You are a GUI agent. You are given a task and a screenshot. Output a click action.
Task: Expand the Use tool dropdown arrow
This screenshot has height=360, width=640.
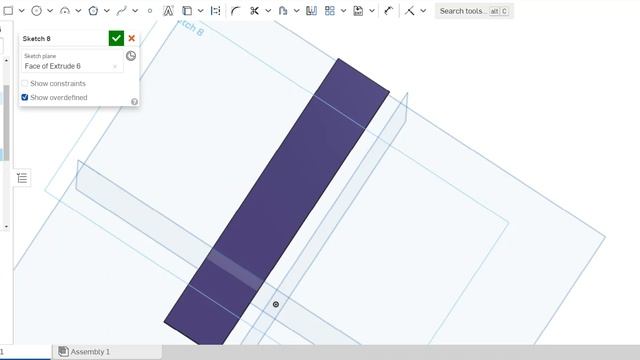(x=200, y=11)
